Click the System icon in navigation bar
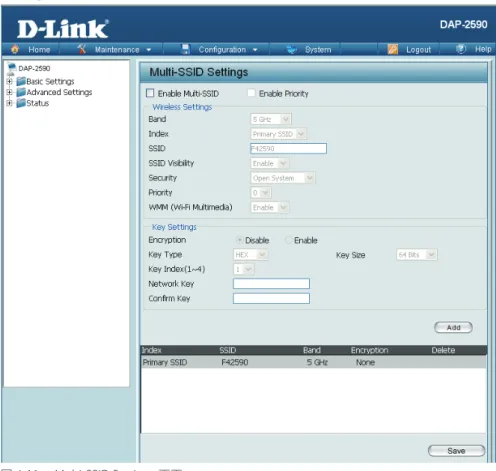The image size is (496, 471). [x=292, y=50]
